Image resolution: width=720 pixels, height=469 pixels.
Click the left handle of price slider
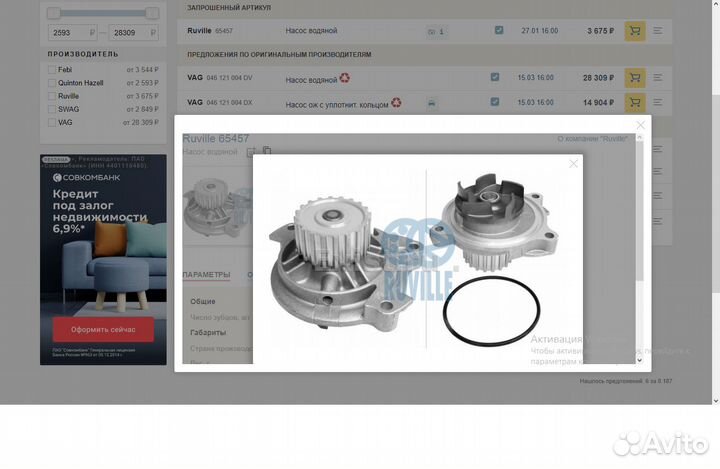[x=53, y=12]
